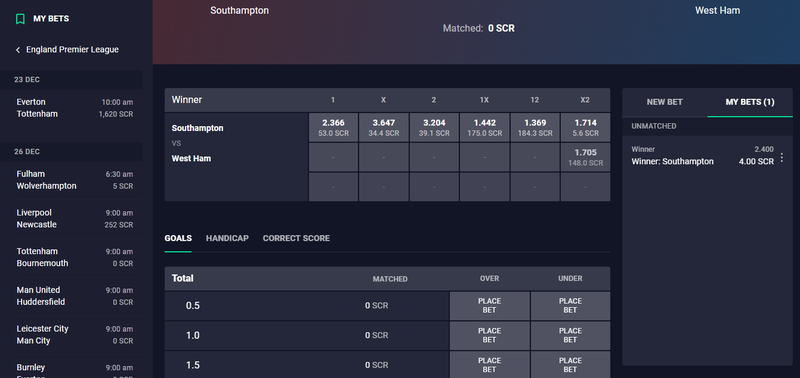This screenshot has height=378, width=800.
Task: Place bet on Over 0.5 goals
Action: (x=489, y=306)
